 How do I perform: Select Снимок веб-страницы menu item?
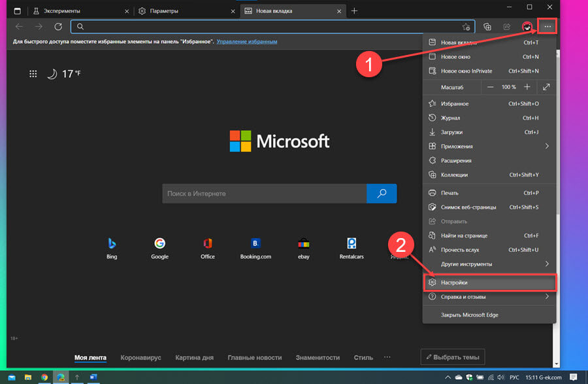[489, 207]
